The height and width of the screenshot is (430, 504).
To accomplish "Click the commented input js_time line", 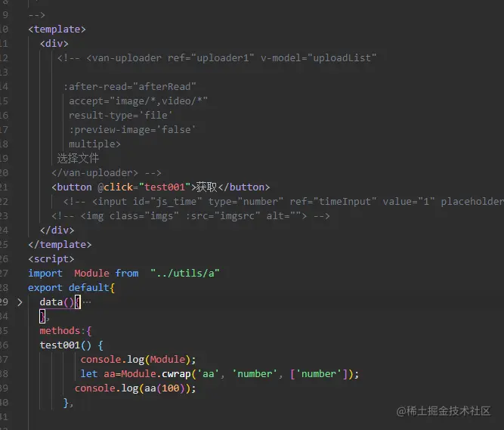I will tap(283, 202).
